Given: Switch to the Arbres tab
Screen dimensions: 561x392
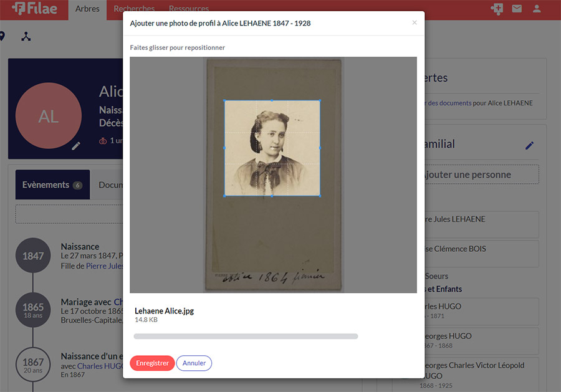Looking at the screenshot, I should tap(87, 9).
